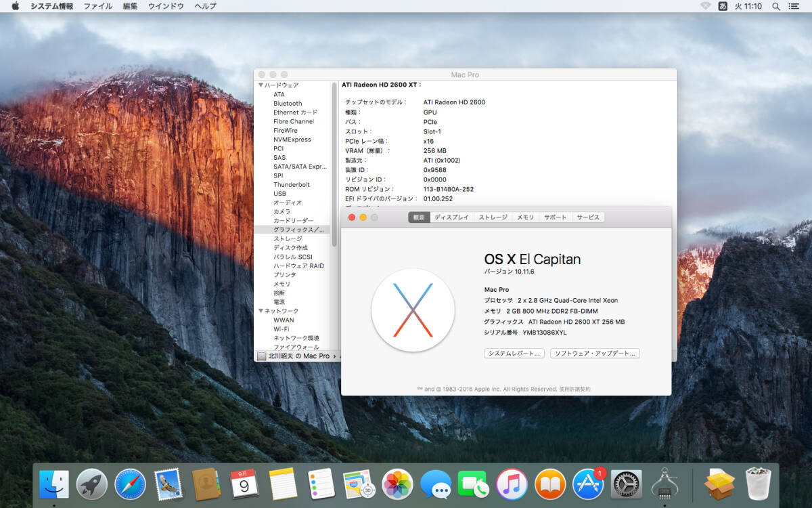Open Notes icon in Dock
The width and height of the screenshot is (812, 508).
pos(283,484)
